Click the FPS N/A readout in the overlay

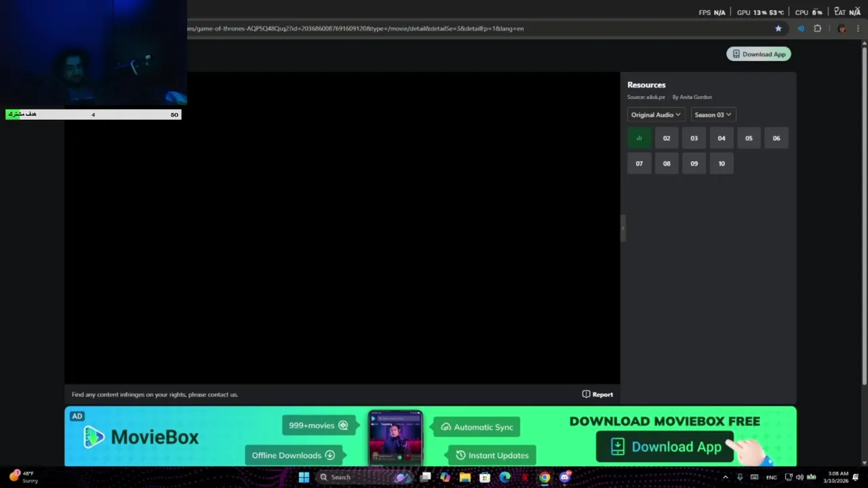712,12
